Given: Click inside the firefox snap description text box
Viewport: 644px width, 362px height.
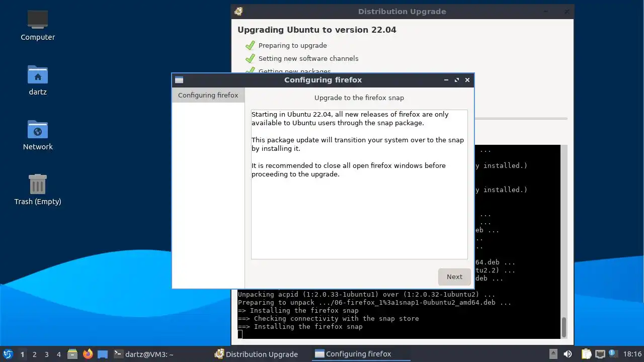Looking at the screenshot, I should [359, 184].
